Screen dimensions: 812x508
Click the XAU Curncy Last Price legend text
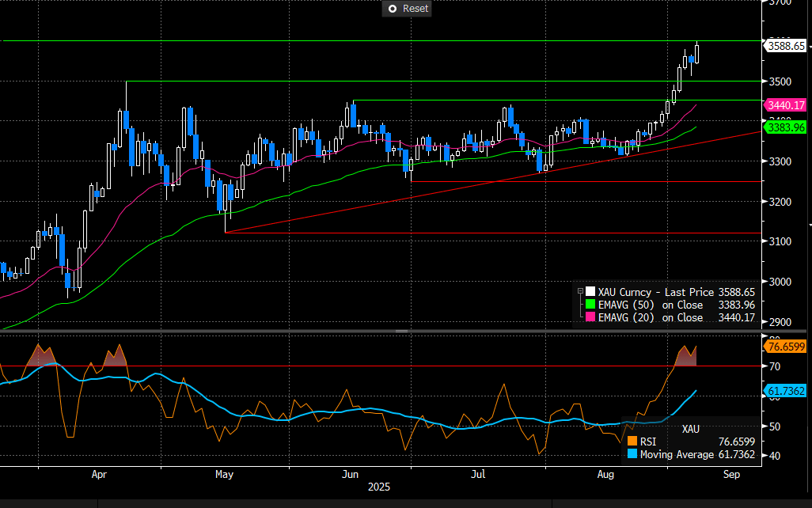tap(649, 292)
